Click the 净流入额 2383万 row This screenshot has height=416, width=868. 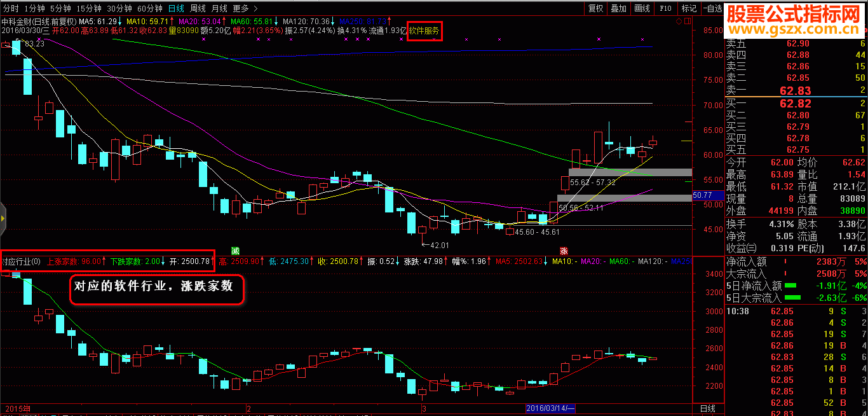click(x=796, y=261)
